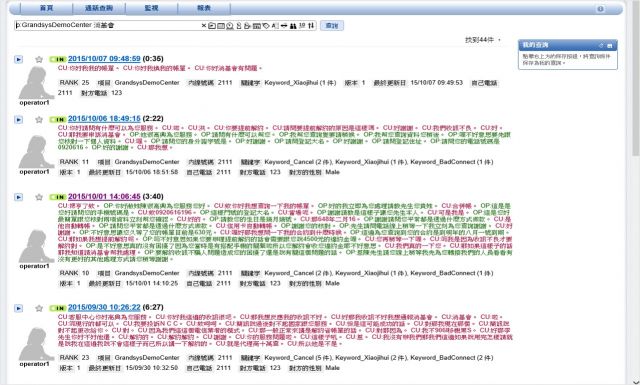The image size is (640, 385).
Task: Open the 2015/10/07 09:48:59 call link
Action: point(104,59)
